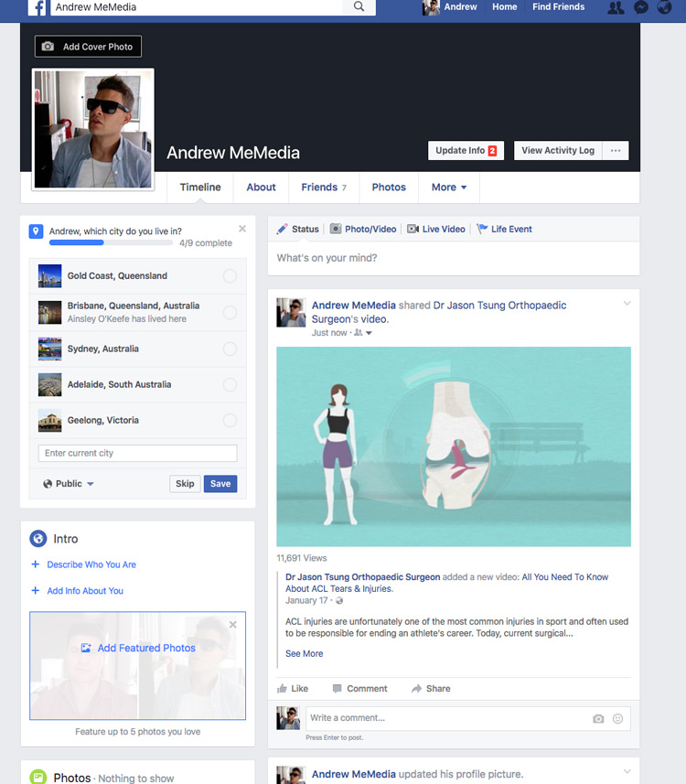This screenshot has width=686, height=784.
Task: Click the Share arrow icon
Action: click(x=416, y=689)
